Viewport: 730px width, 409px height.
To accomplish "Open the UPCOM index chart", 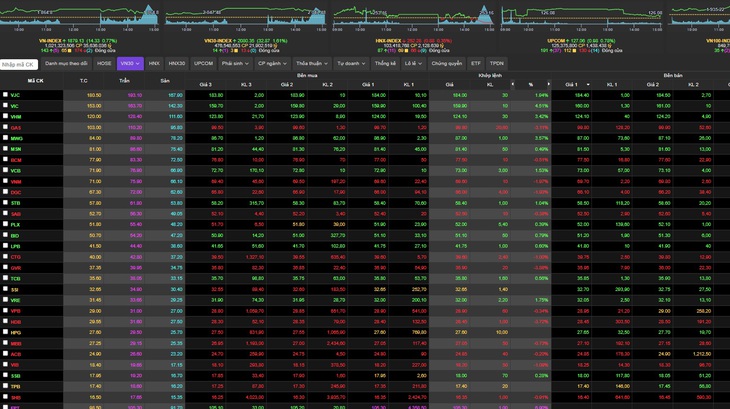I will [581, 19].
